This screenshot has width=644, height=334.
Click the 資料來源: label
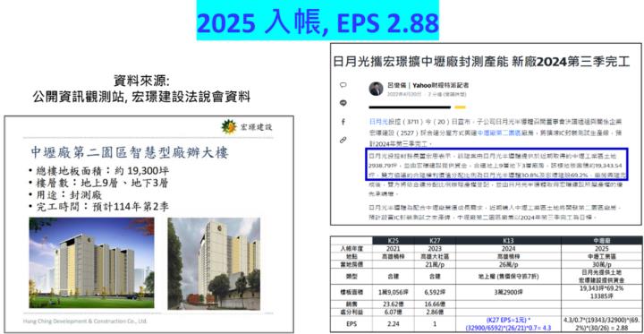(x=141, y=81)
